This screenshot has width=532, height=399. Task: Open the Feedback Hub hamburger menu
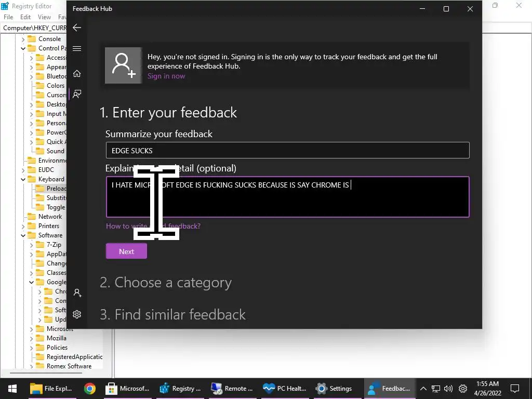(77, 48)
